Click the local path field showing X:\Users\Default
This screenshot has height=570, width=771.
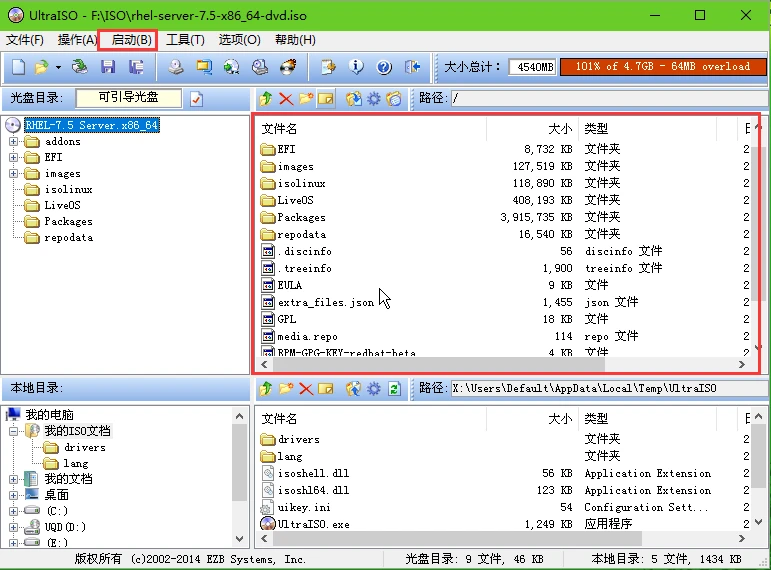point(609,389)
